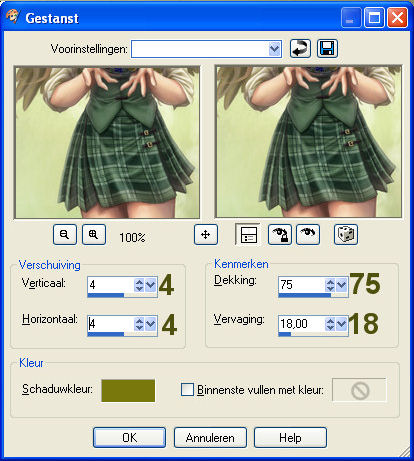Click in the Horizontaal value field
414x461 pixels.
[x=111, y=324]
